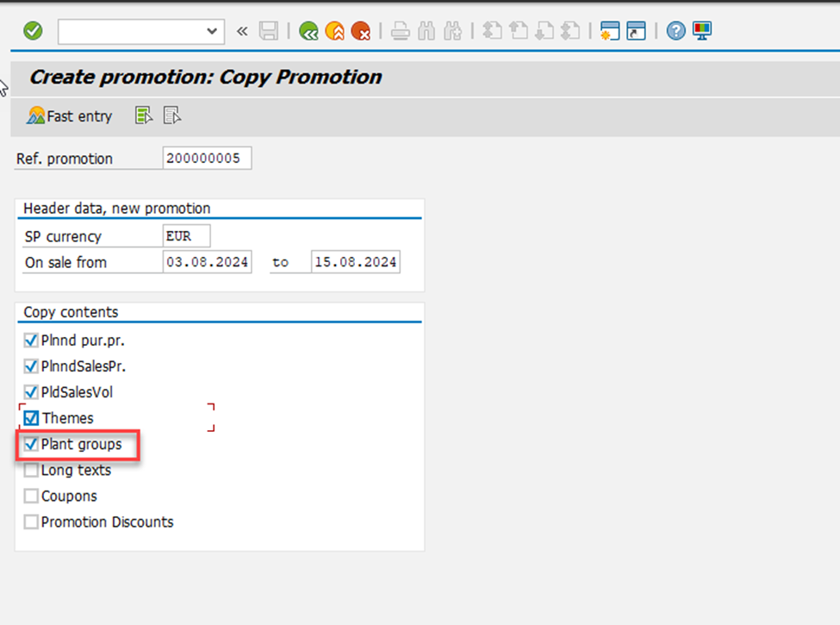Toggle the Plant groups checkbox
This screenshot has width=840, height=625.
coord(31,444)
